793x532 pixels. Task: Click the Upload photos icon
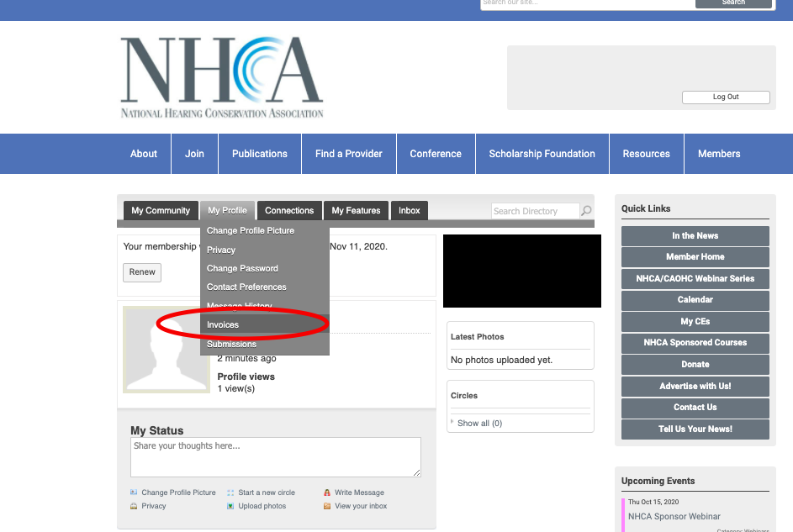tap(230, 506)
